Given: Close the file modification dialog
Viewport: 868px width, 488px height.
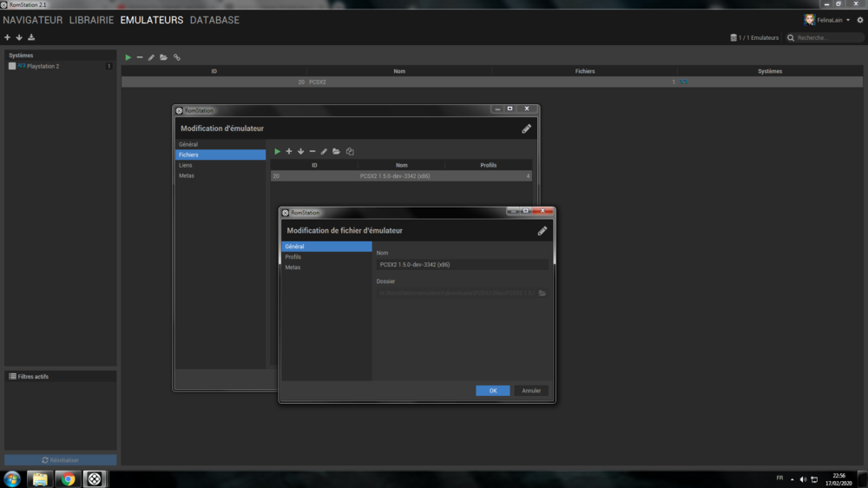Looking at the screenshot, I should [543, 211].
